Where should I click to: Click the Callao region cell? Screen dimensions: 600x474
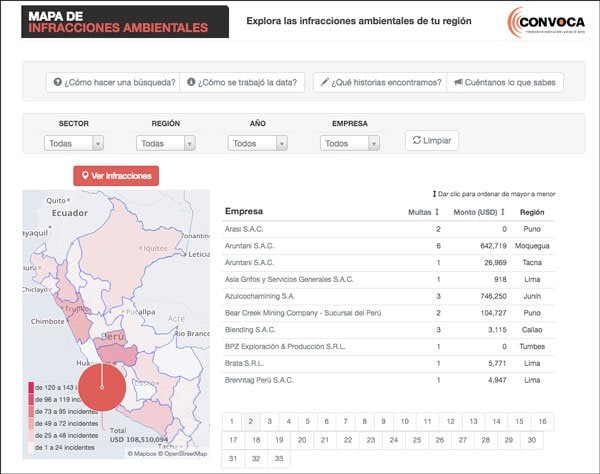point(532,330)
